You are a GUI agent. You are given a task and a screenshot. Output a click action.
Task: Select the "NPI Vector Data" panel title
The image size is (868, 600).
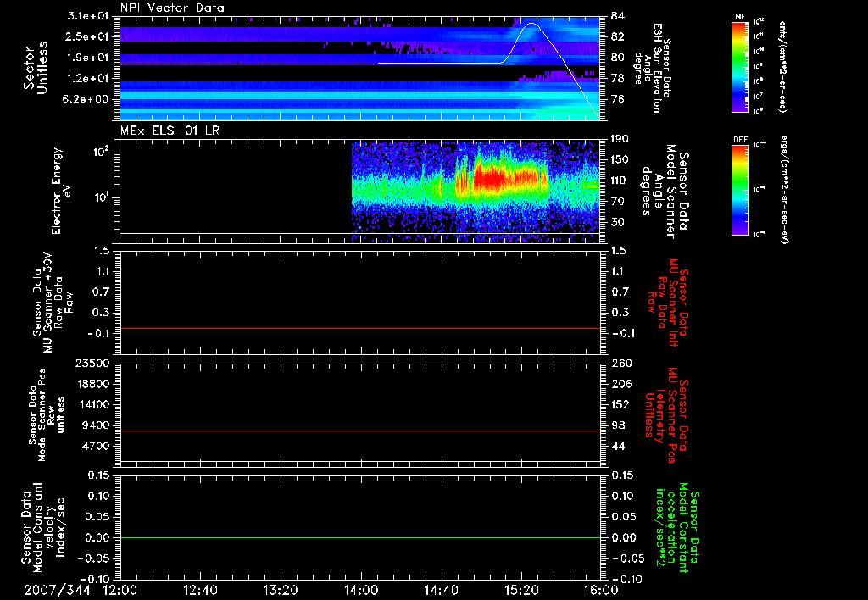172,8
